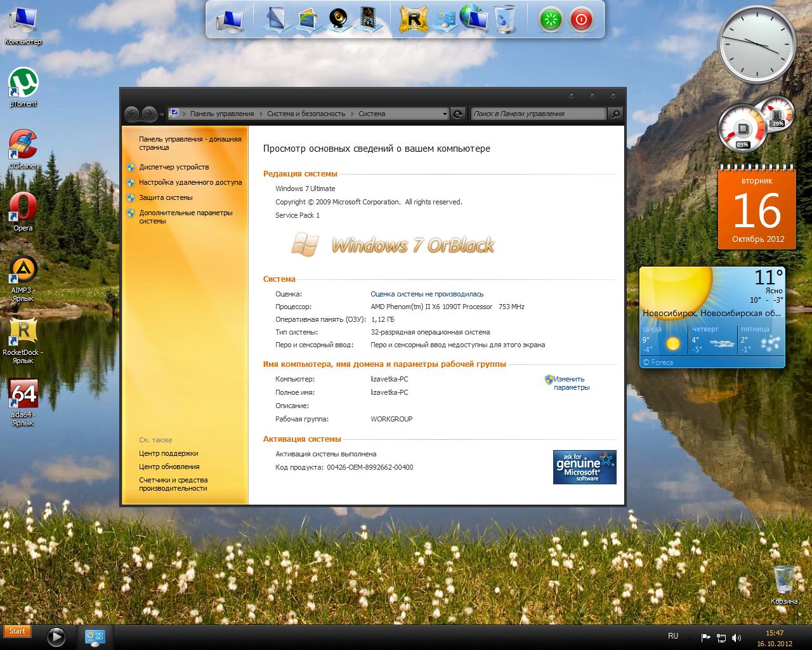Click the weather gadget city name
The height and width of the screenshot is (650, 812).
(x=712, y=313)
